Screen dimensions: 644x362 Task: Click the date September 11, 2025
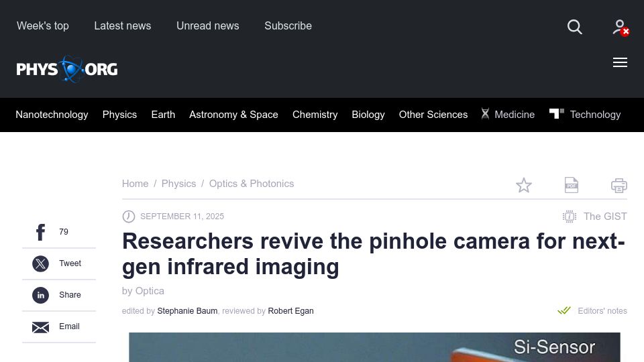pos(182,217)
